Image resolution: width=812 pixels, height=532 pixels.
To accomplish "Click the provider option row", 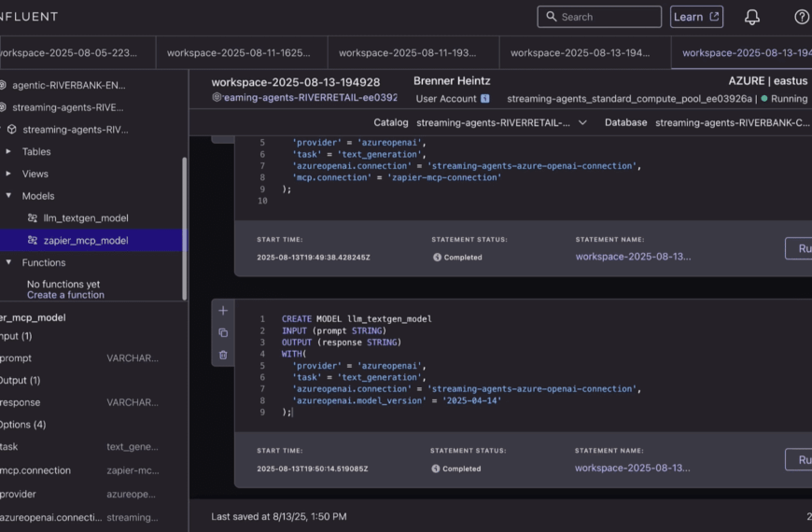I will click(x=79, y=494).
